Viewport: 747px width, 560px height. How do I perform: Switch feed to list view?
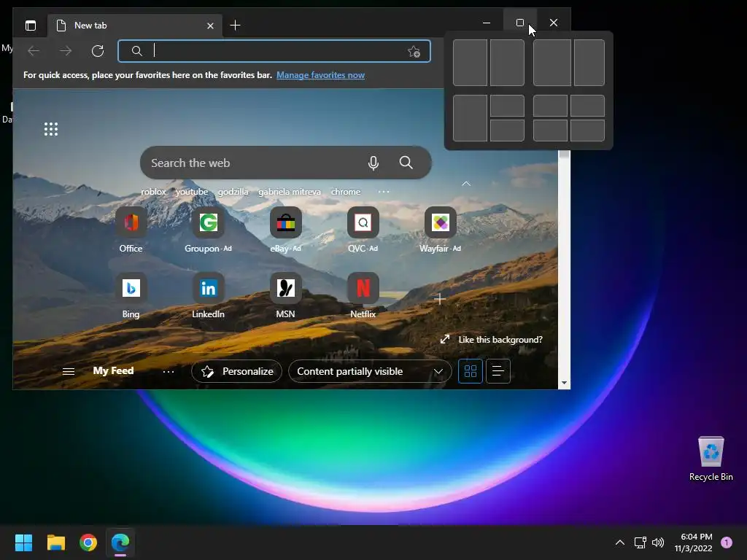(x=498, y=371)
